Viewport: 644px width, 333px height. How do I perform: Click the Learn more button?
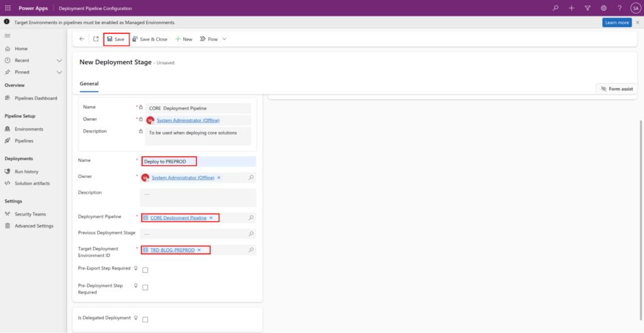pyautogui.click(x=616, y=23)
